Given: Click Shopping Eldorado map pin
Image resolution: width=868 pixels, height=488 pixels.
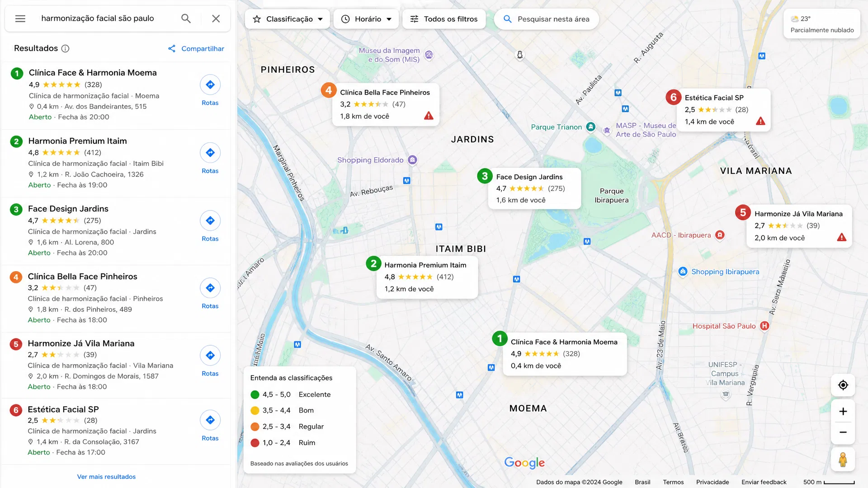Looking at the screenshot, I should pos(412,160).
